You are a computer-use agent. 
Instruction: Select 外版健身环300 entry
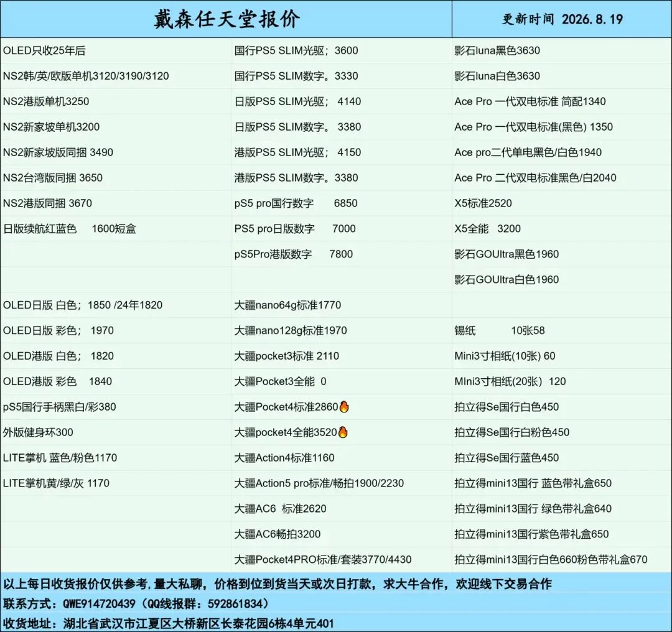point(38,432)
